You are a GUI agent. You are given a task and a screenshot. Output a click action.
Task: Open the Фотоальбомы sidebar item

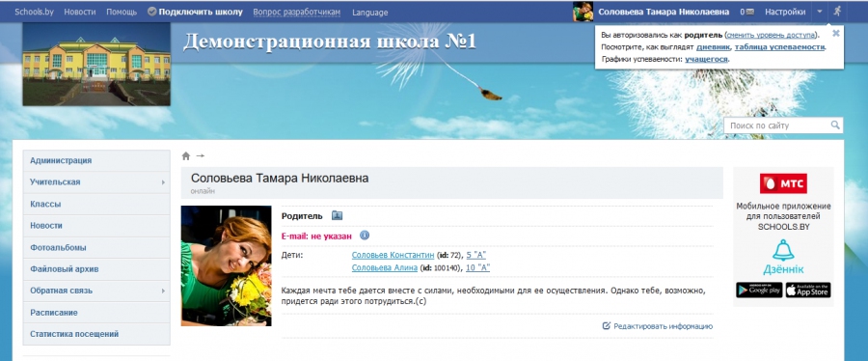(96, 247)
